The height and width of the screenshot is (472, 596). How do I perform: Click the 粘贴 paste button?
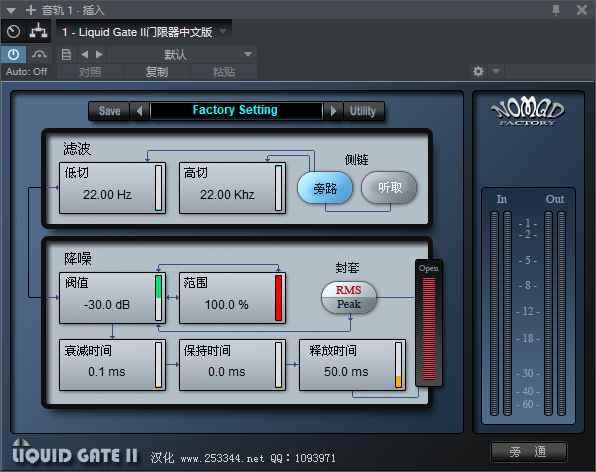tap(224, 71)
